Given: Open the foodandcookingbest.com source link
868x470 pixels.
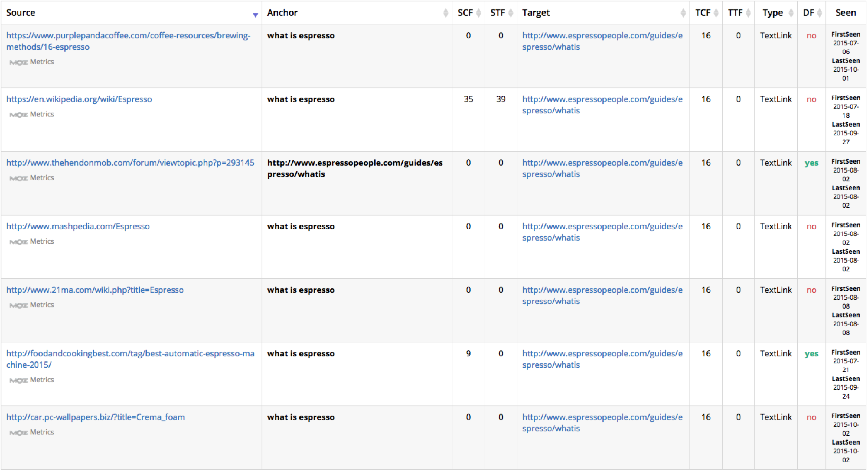Looking at the screenshot, I should pos(130,359).
